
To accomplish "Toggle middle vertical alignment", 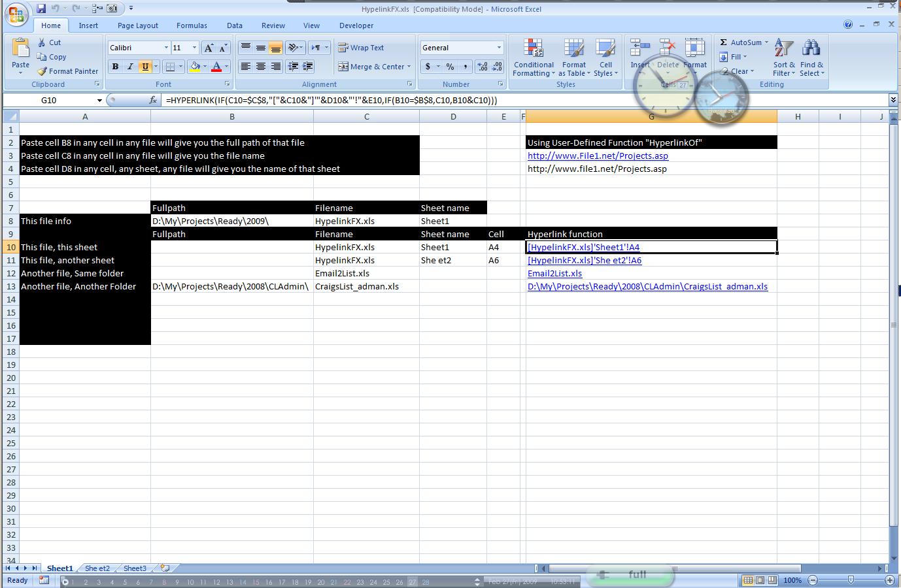I will tap(260, 48).
